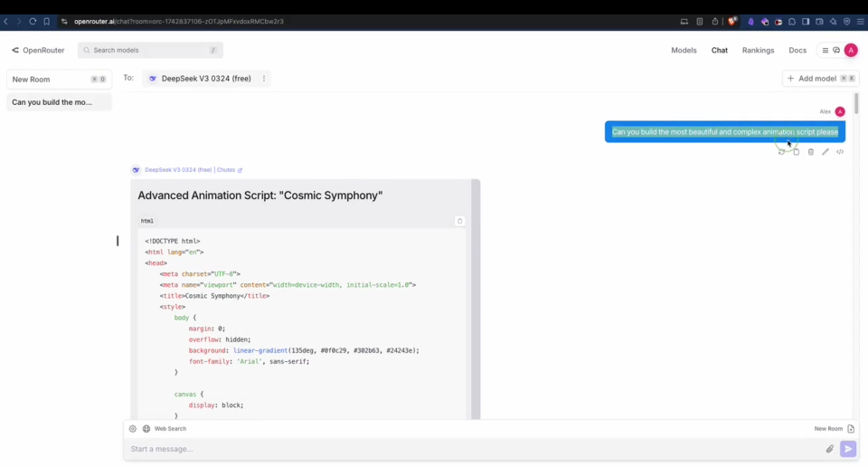Open the Chat tab
Image resolution: width=868 pixels, height=467 pixels.
click(719, 51)
